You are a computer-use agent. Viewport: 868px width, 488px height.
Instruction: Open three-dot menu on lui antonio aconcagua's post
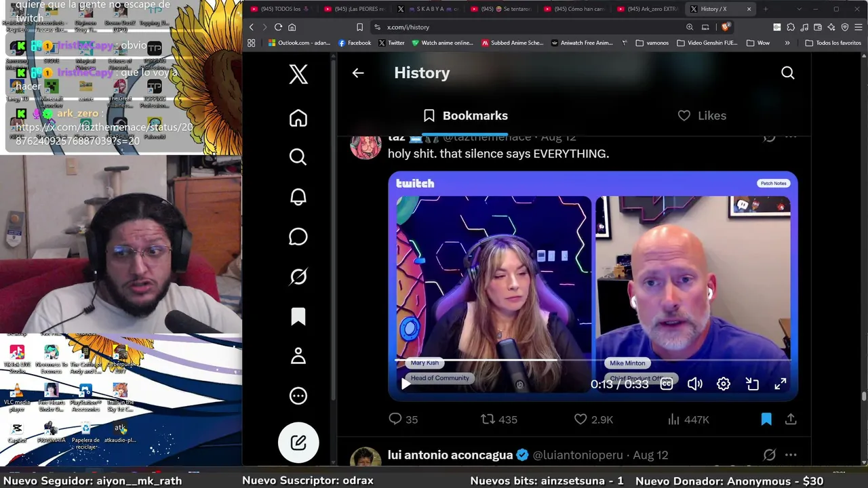click(x=791, y=455)
